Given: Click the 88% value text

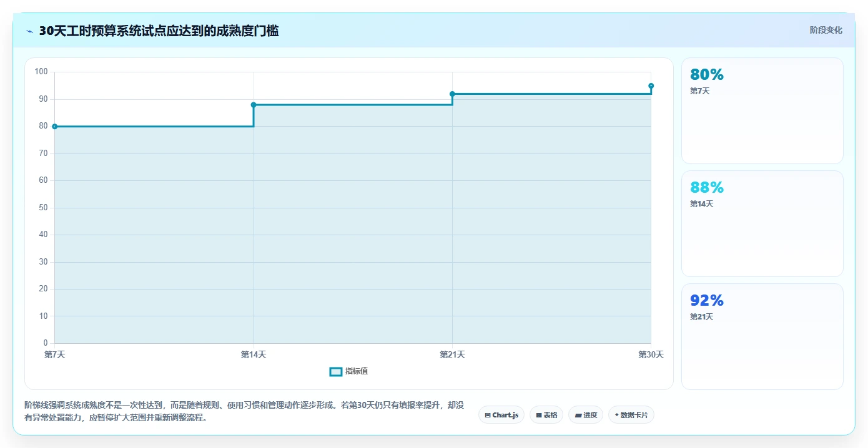Looking at the screenshot, I should [707, 188].
